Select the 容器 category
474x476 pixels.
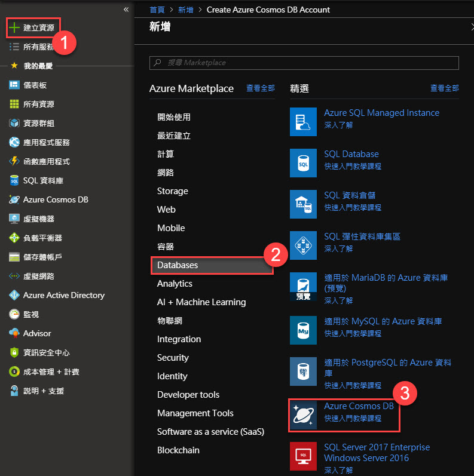tap(166, 247)
